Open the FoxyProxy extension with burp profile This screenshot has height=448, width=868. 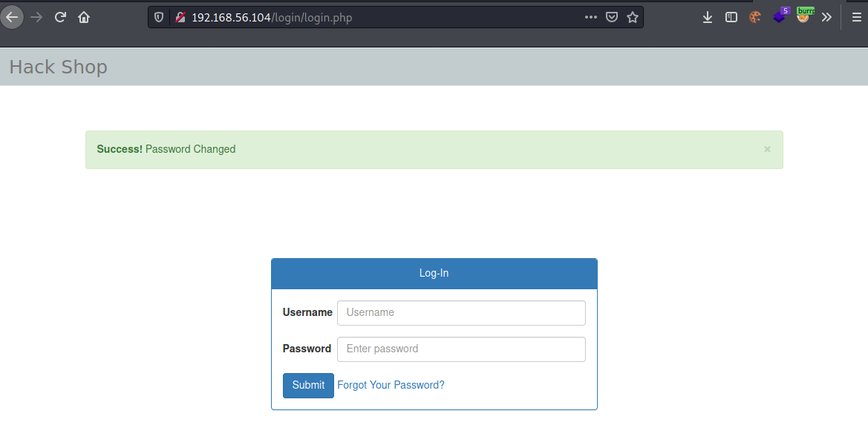pyautogui.click(x=805, y=16)
